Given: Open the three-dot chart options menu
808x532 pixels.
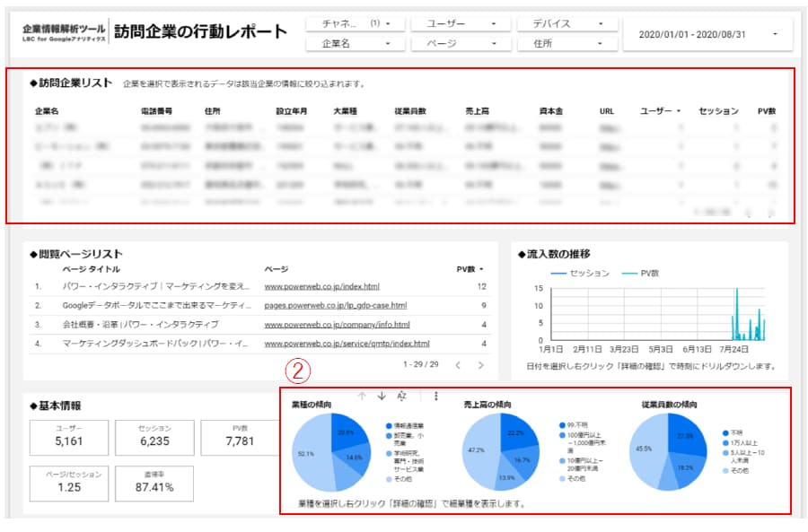Looking at the screenshot, I should pyautogui.click(x=436, y=396).
